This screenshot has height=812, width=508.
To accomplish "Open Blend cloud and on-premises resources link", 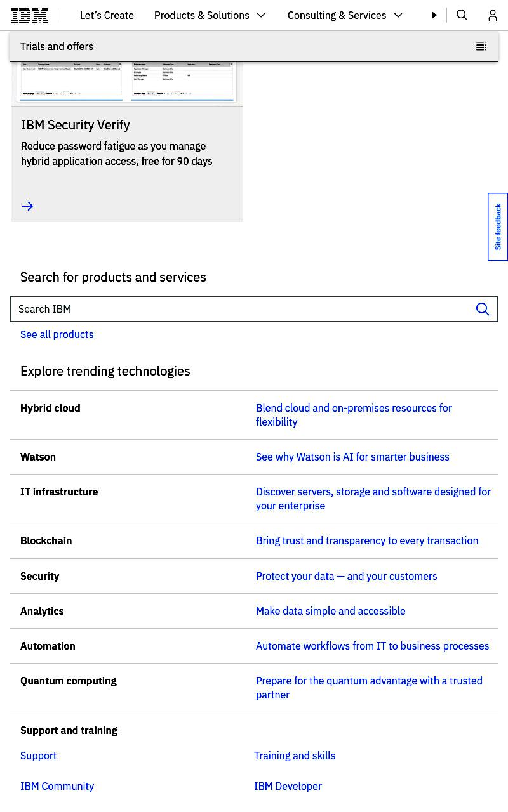I will 354,415.
